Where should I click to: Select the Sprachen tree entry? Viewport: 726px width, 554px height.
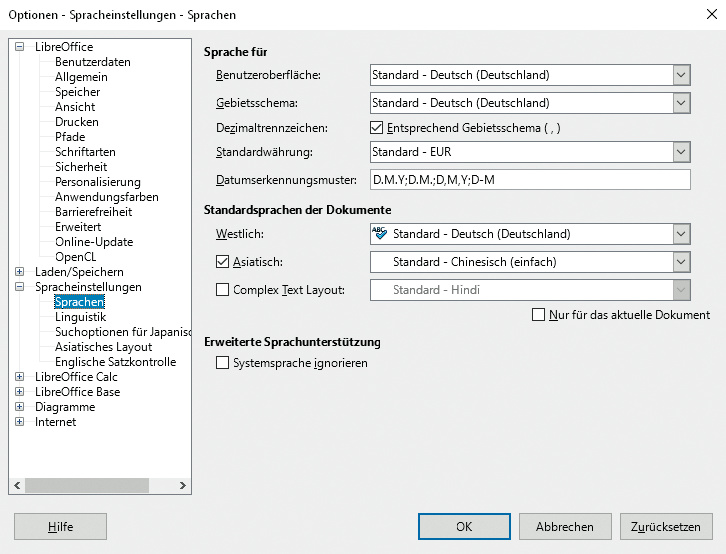click(x=79, y=302)
